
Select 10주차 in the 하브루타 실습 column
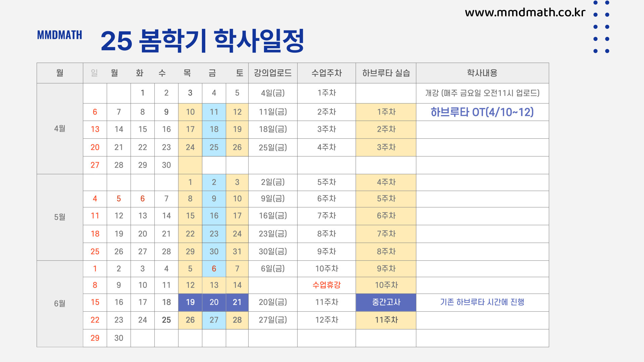click(x=386, y=285)
